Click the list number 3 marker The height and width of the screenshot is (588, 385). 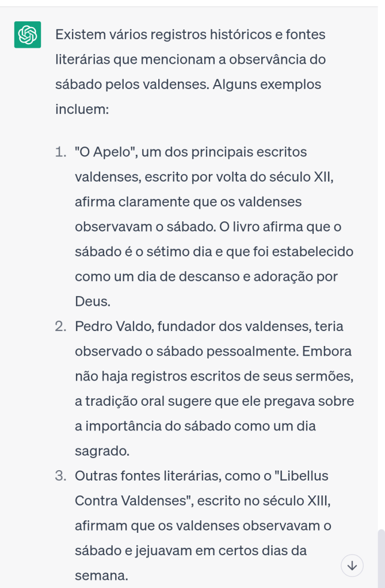pos(60,476)
